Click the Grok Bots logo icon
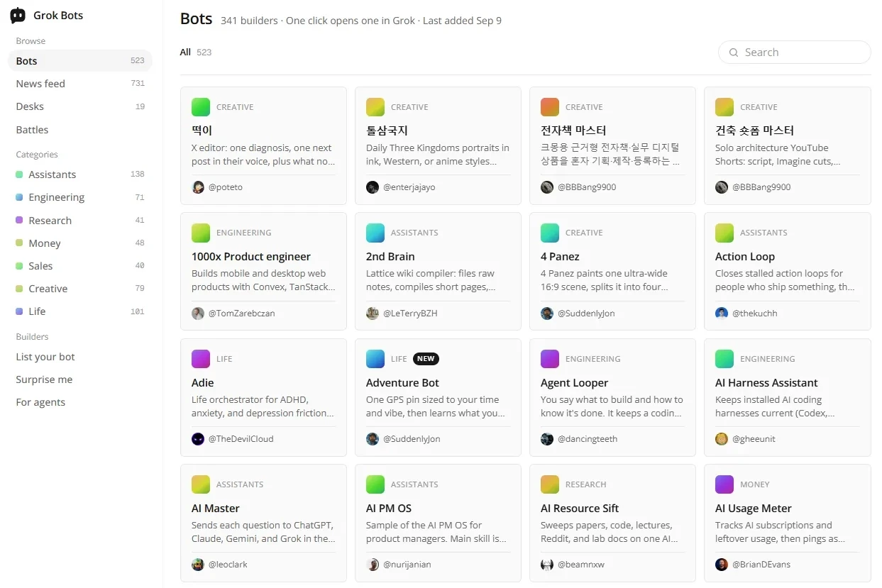The width and height of the screenshot is (882, 588). pos(18,16)
